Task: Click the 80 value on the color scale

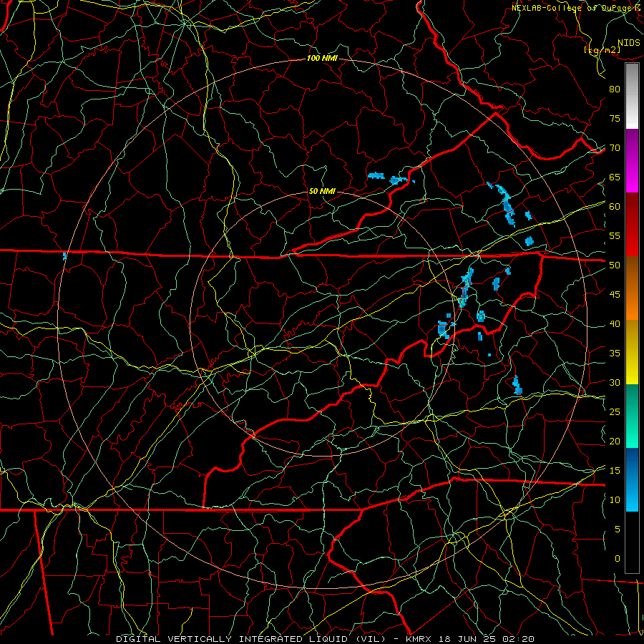Action: click(x=615, y=89)
